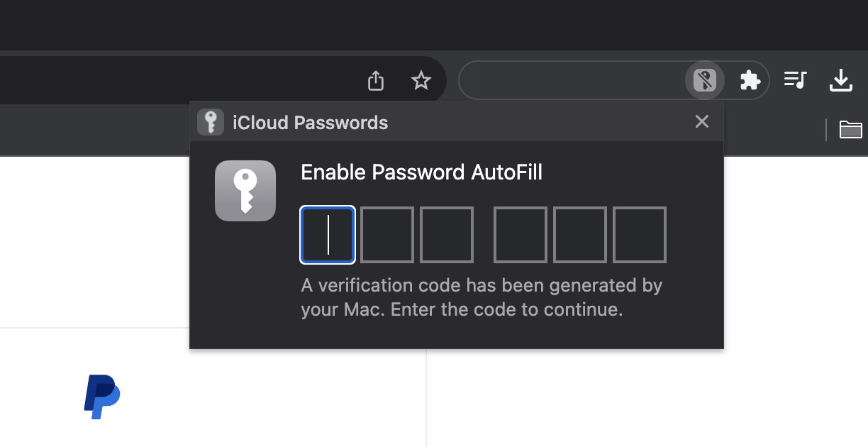Open the bookmarks folder icon
This screenshot has height=447, width=868.
click(x=850, y=129)
